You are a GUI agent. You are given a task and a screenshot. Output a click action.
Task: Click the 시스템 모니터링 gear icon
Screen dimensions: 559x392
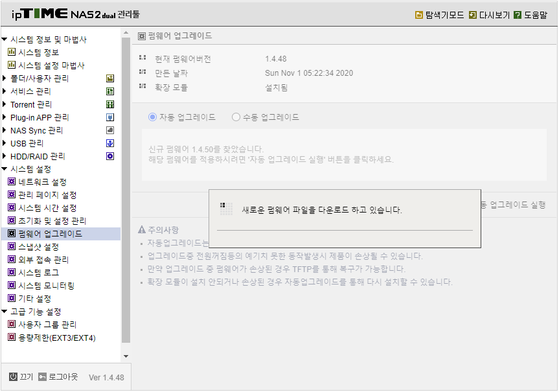pos(12,285)
